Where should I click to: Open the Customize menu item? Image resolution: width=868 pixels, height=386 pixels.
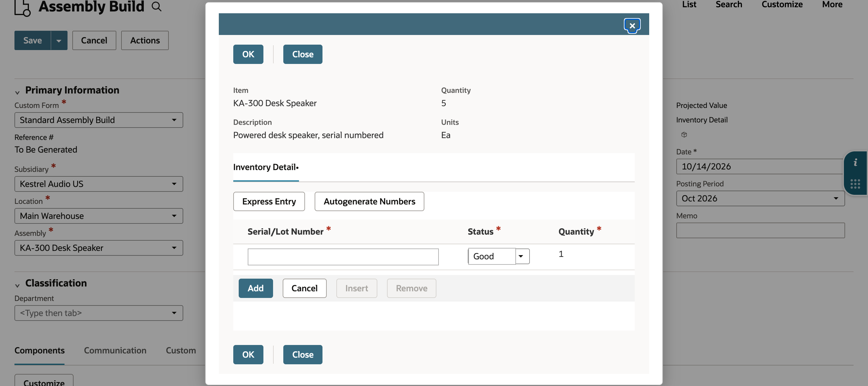click(782, 5)
